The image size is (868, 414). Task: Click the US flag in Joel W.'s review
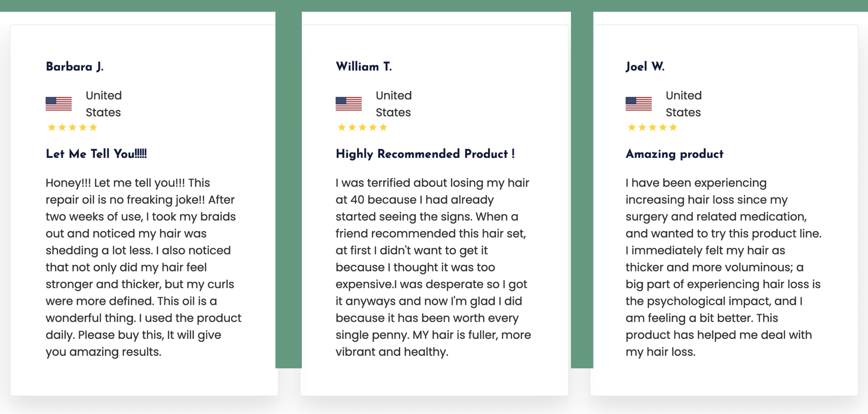[x=638, y=104]
